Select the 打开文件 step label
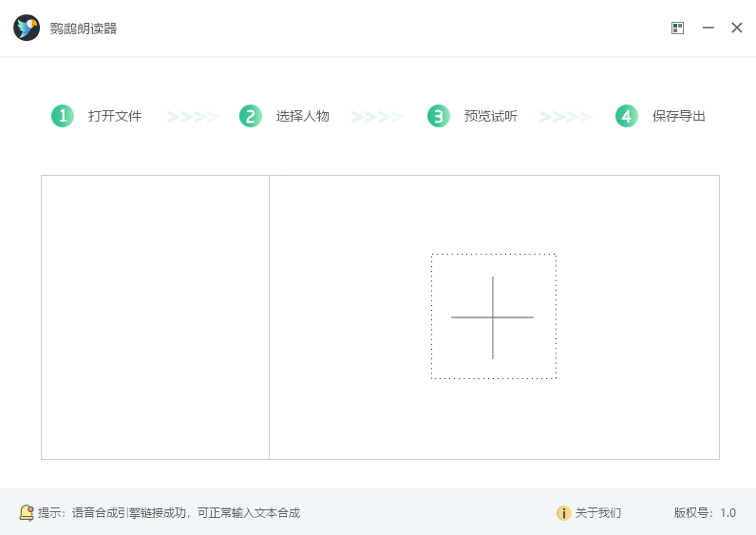 [115, 116]
